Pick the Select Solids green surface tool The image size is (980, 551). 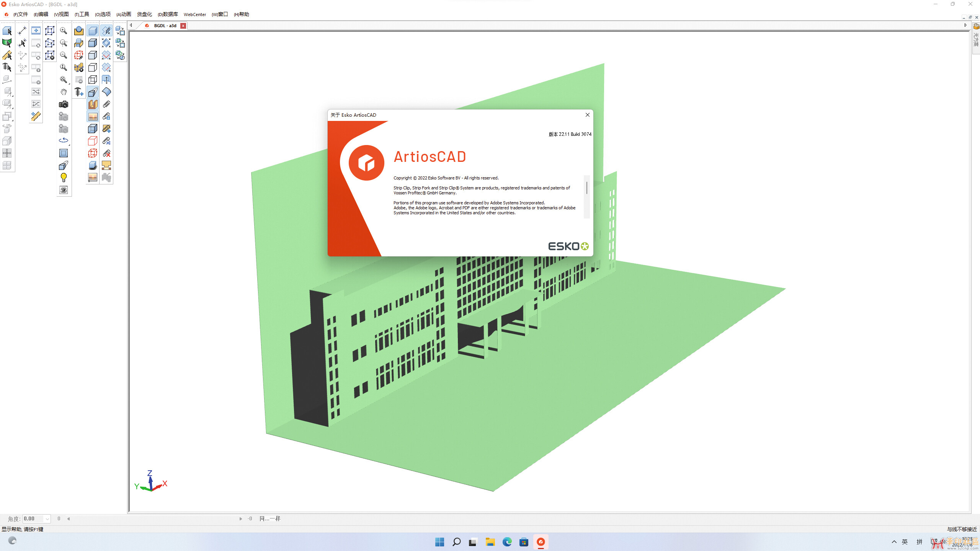pos(7,43)
